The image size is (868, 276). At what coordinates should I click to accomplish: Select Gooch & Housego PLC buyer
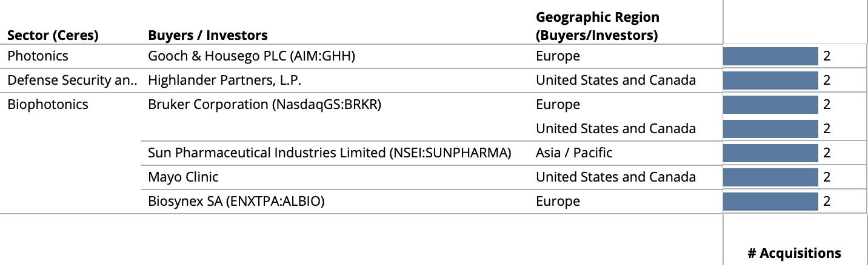(x=251, y=56)
